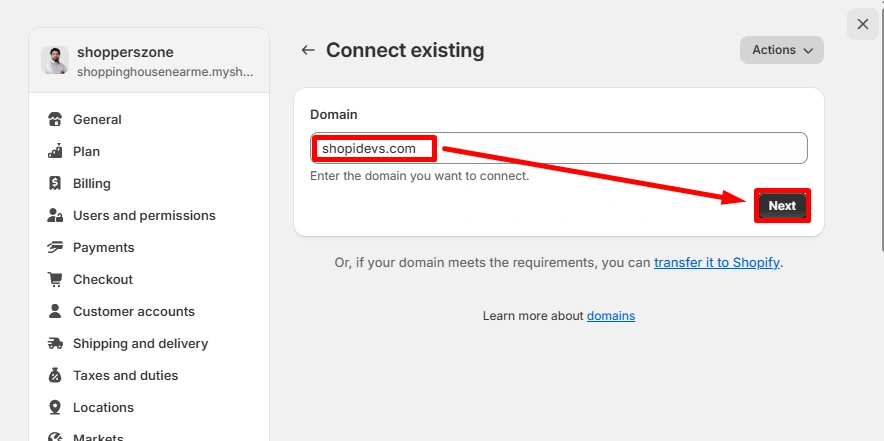Click the General store icon
Image resolution: width=884 pixels, height=441 pixels.
[55, 120]
